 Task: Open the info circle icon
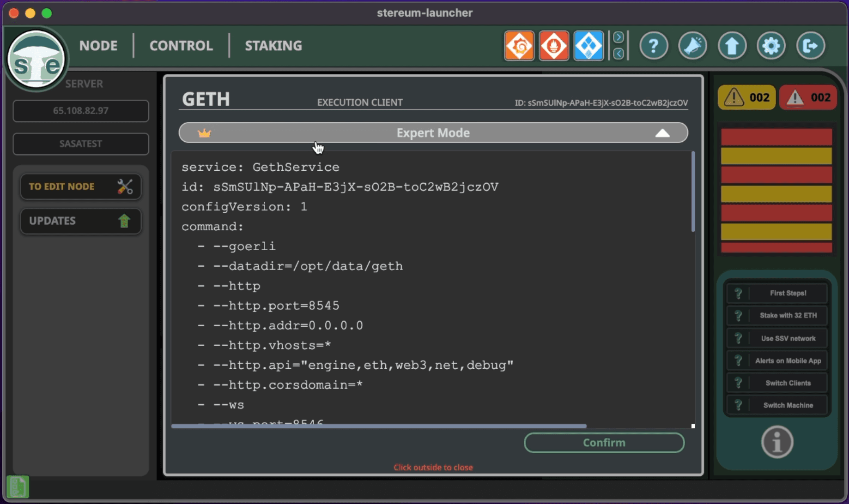[777, 442]
